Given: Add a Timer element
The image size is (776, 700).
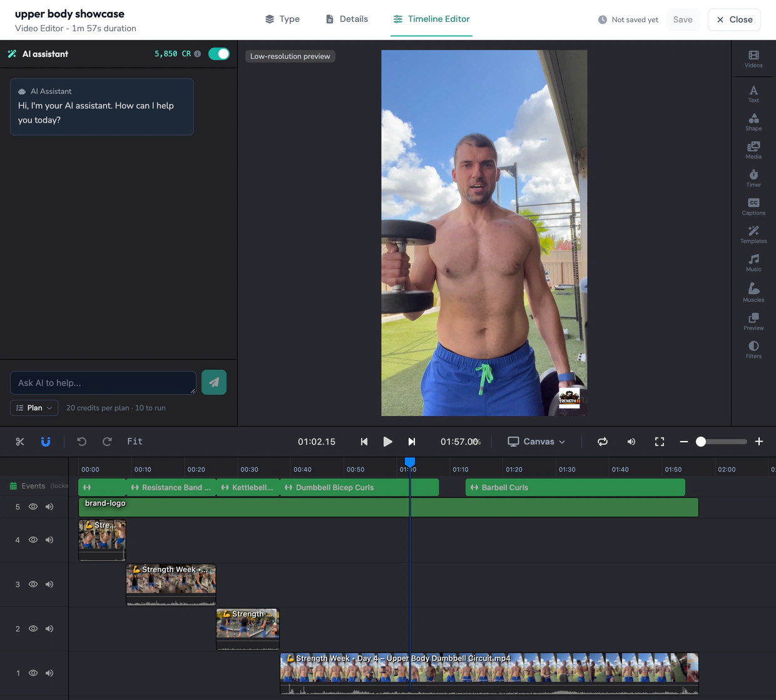Looking at the screenshot, I should [753, 178].
